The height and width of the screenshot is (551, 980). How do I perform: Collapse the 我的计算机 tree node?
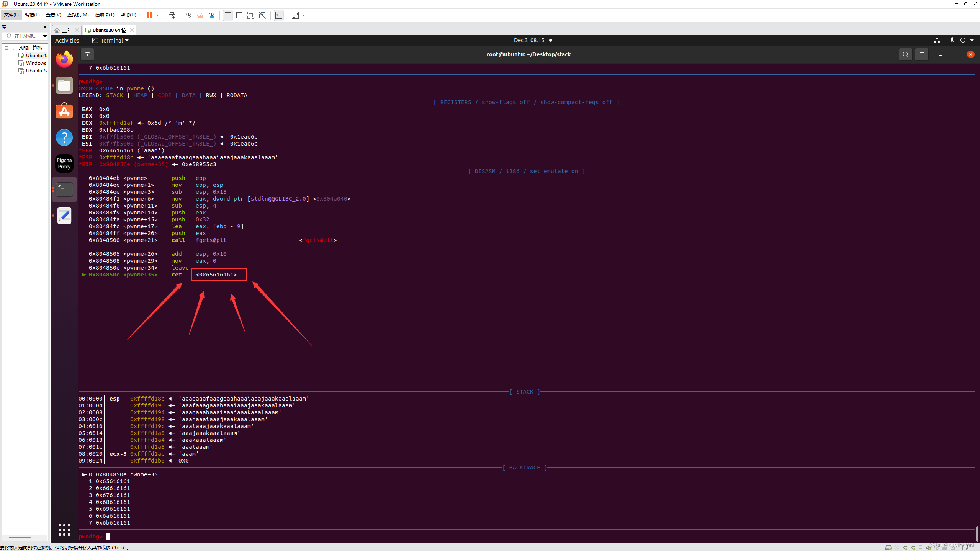[x=7, y=48]
